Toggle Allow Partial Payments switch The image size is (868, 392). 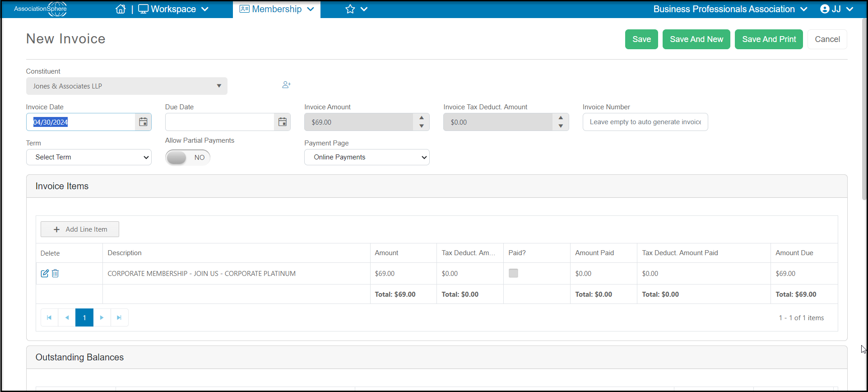pos(188,158)
